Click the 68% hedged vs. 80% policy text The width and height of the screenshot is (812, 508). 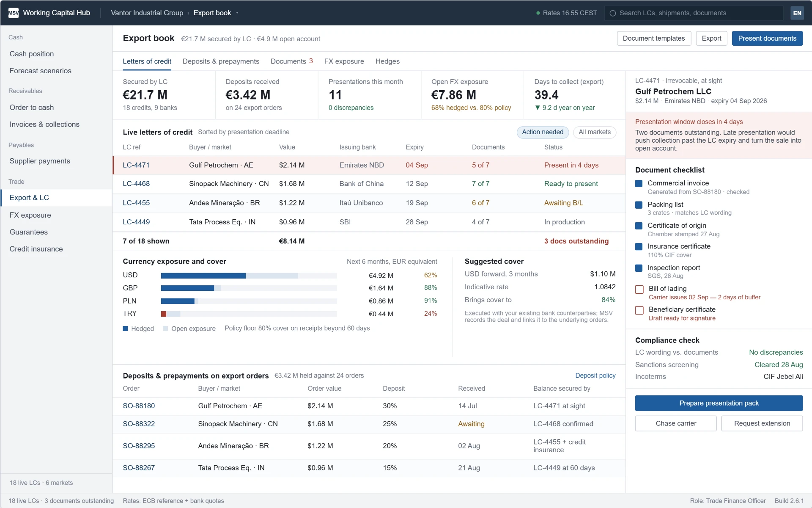tap(471, 108)
